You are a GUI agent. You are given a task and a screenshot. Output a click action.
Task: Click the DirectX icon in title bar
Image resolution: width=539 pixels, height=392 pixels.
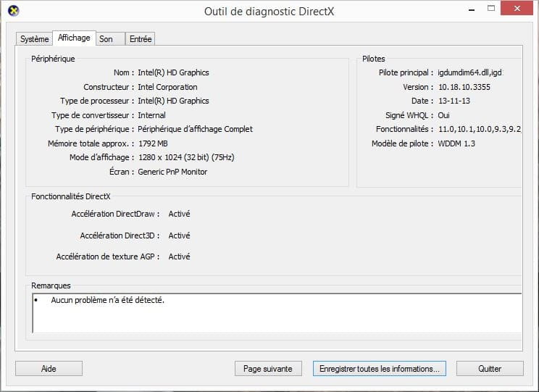14,11
